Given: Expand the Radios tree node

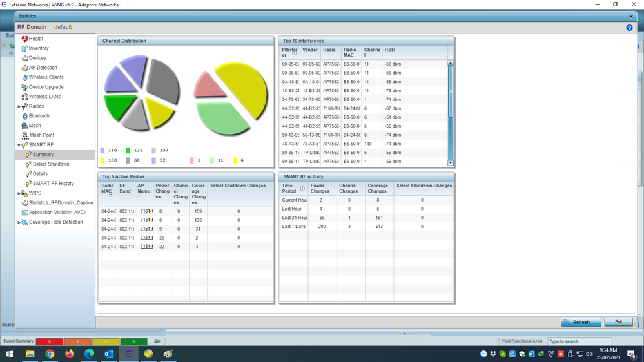Looking at the screenshot, I should click(x=19, y=106).
